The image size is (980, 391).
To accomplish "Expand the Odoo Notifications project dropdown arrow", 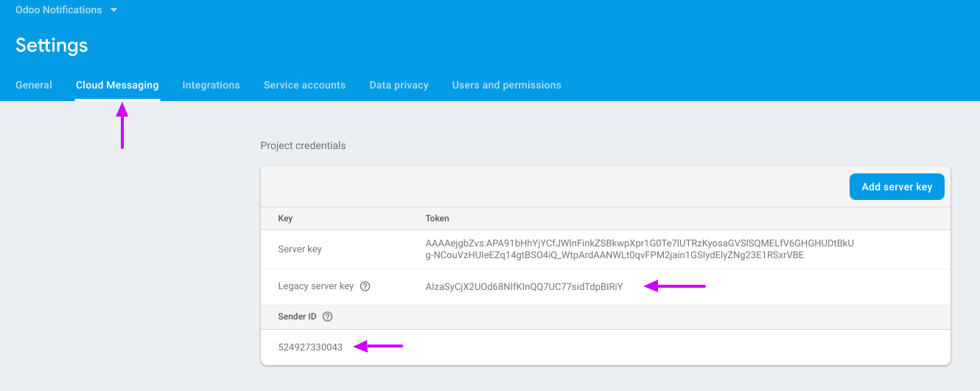I will [x=113, y=10].
